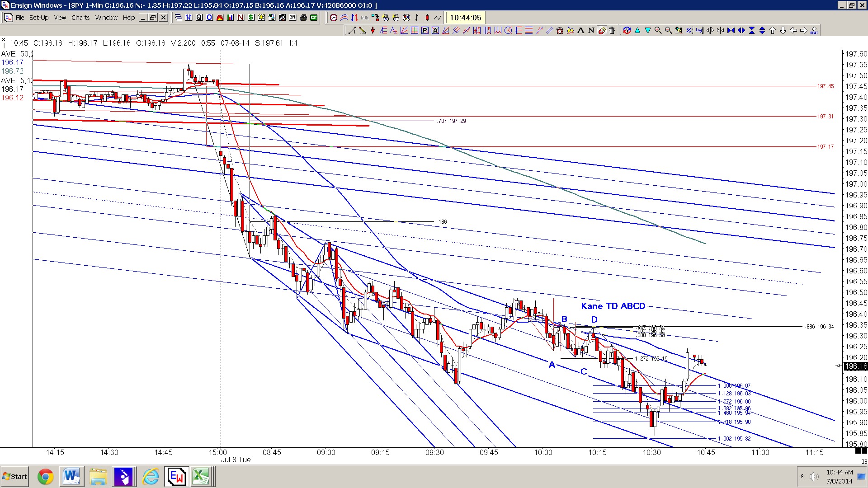This screenshot has height=488, width=868.
Task: Click the 10:44:05 time display
Action: point(466,18)
